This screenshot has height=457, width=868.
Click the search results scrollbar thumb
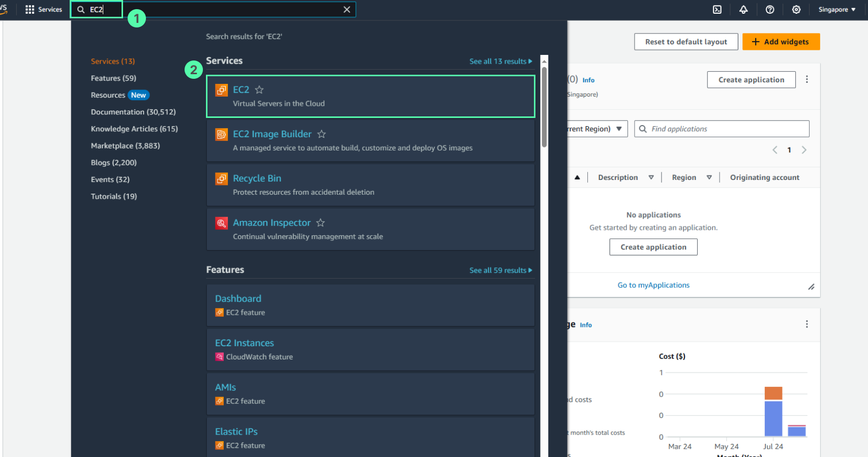point(544,107)
